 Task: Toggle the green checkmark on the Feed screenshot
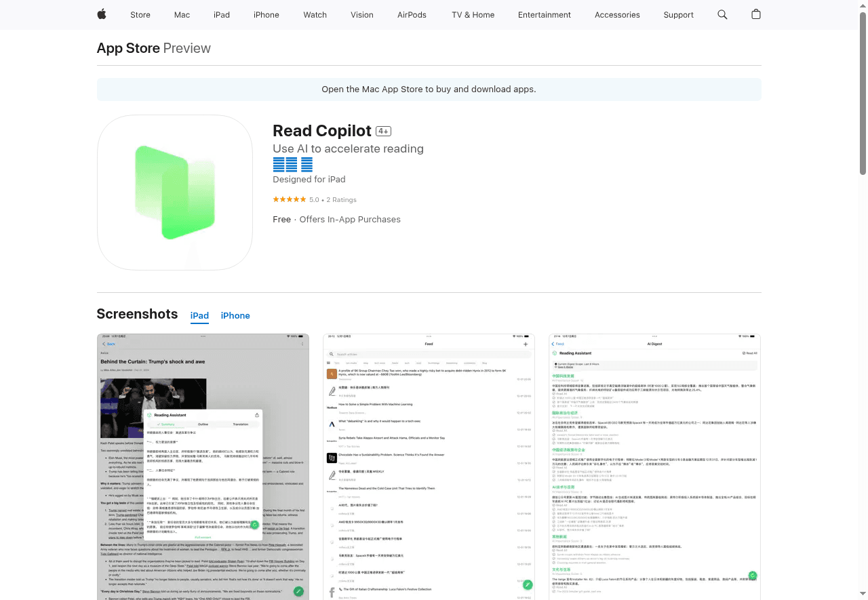coord(528,584)
